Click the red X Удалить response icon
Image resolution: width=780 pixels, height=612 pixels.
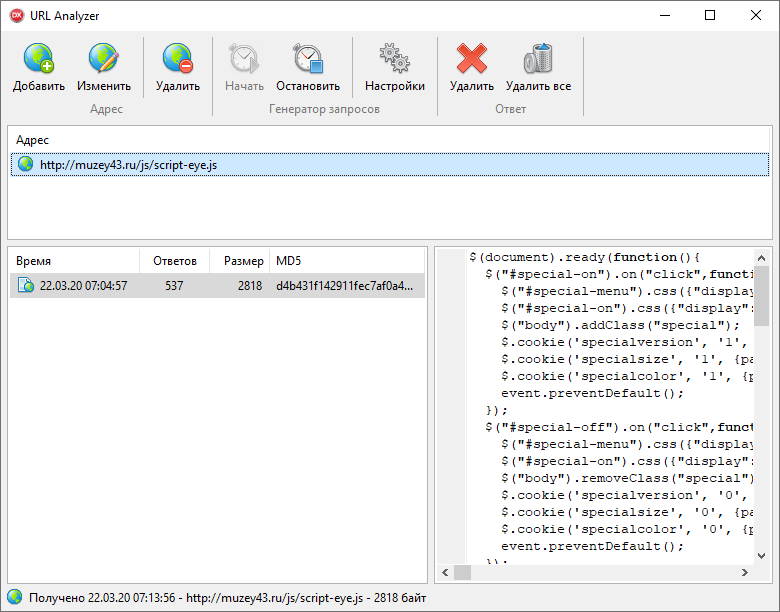pos(472,58)
